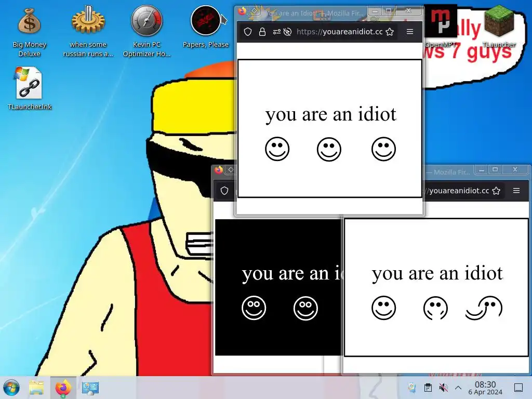Maximize the bottom-right Firefox window
Screen dimensions: 532x399
point(495,170)
